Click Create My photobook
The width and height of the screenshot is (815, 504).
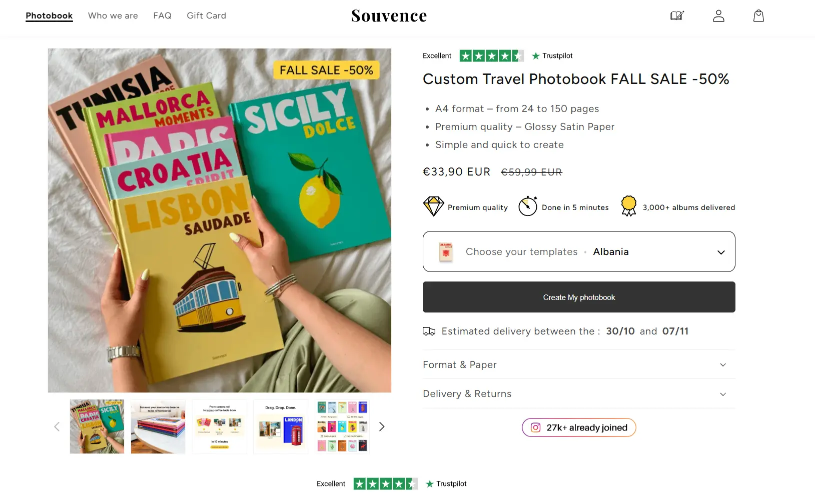pos(578,297)
